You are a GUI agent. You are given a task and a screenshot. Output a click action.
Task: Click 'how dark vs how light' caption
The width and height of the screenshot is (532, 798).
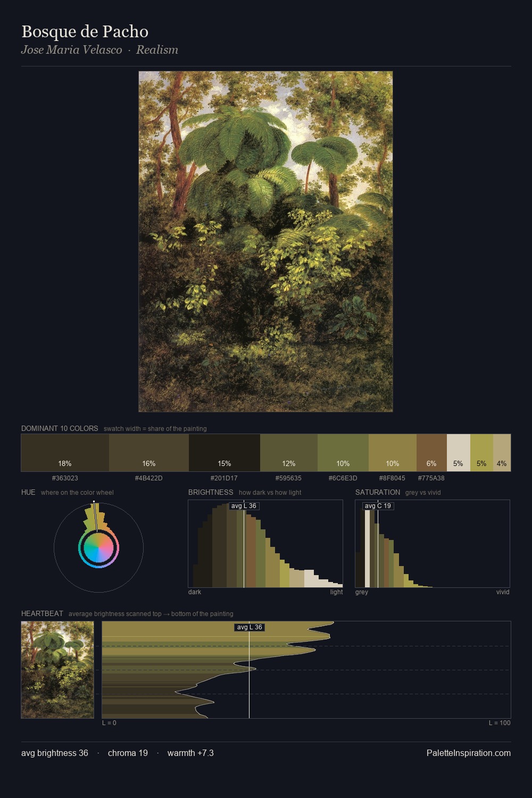pos(270,493)
